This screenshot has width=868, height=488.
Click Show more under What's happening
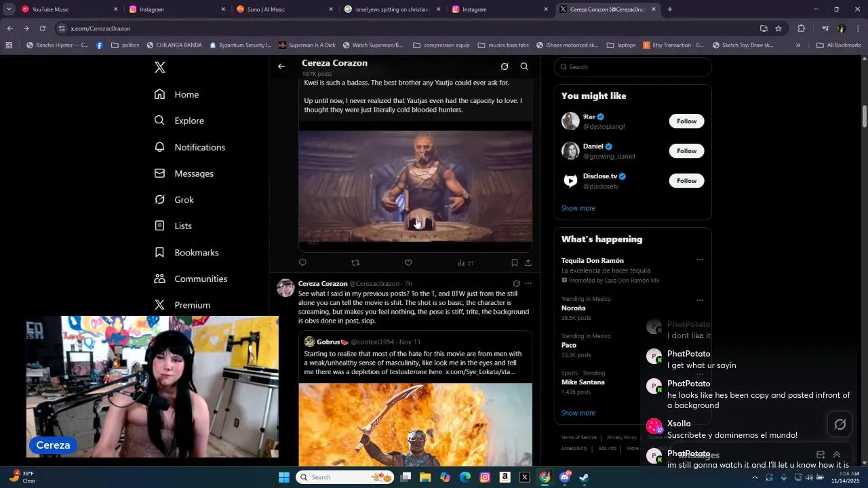[578, 413]
